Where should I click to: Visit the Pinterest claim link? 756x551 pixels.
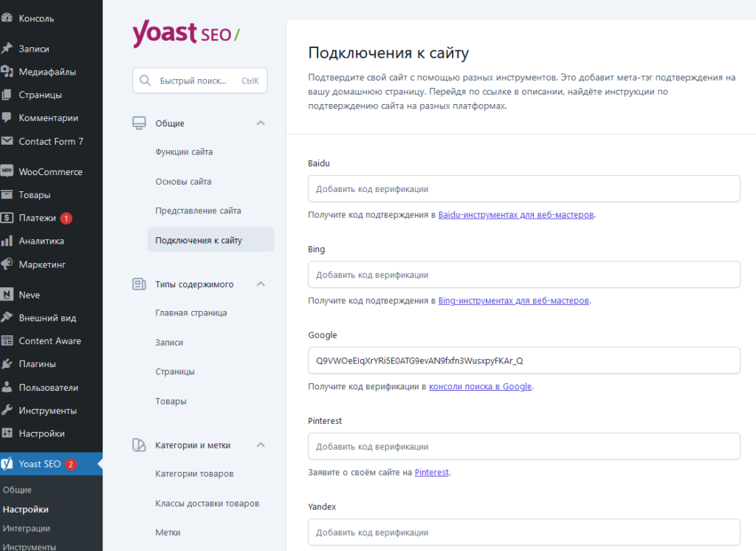(x=431, y=473)
